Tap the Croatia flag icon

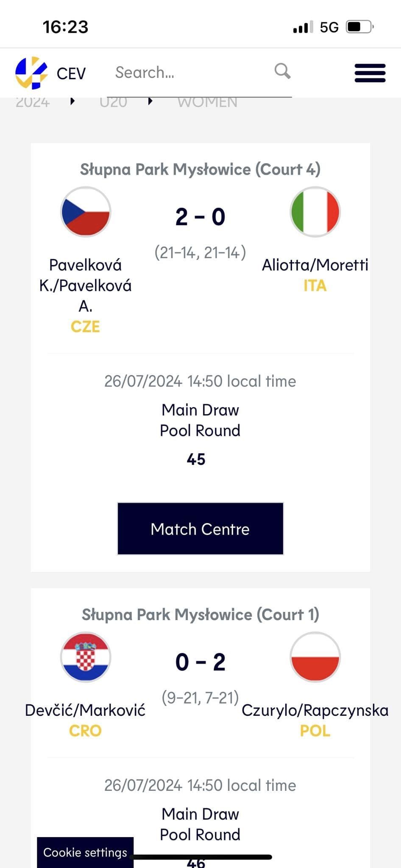(86, 657)
